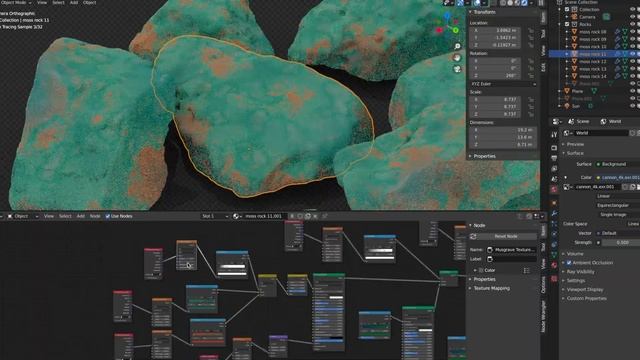This screenshot has height=360, width=640.
Task: Click the pan hand icon in viewport
Action: 457,58
